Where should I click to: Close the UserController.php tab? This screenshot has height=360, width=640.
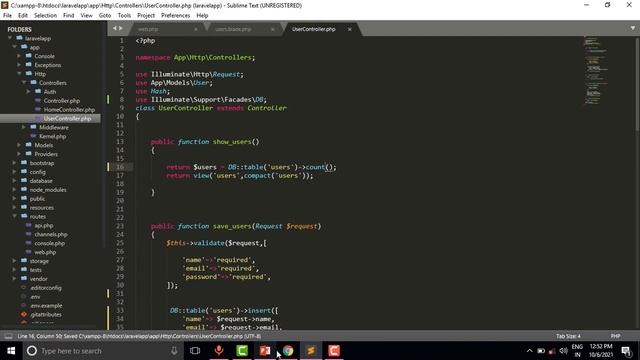pos(349,29)
